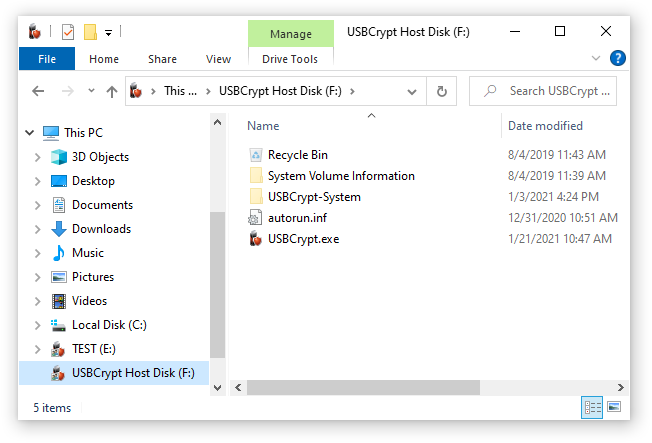Select the USBCrypt.exe file name
Screen dimensions: 652x443
(303, 239)
